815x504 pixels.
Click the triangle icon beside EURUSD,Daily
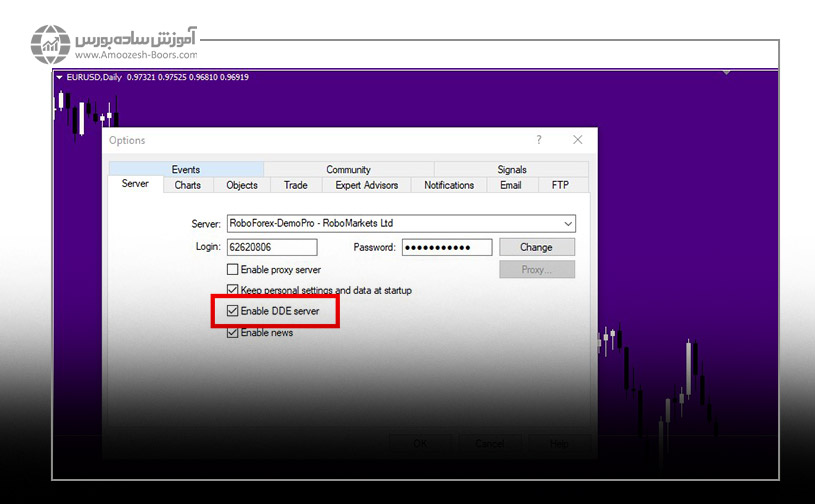(x=60, y=77)
